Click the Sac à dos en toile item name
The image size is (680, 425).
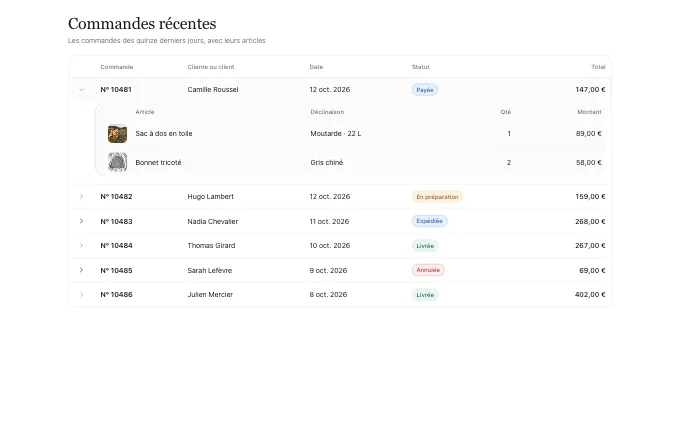point(163,134)
